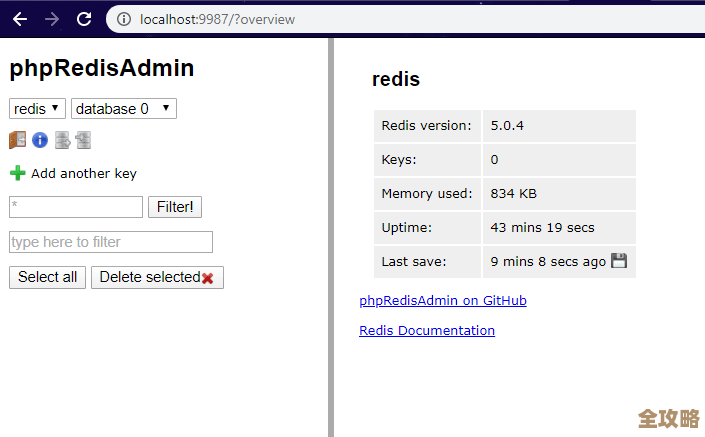Reload the page with the refresh icon

[x=84, y=19]
